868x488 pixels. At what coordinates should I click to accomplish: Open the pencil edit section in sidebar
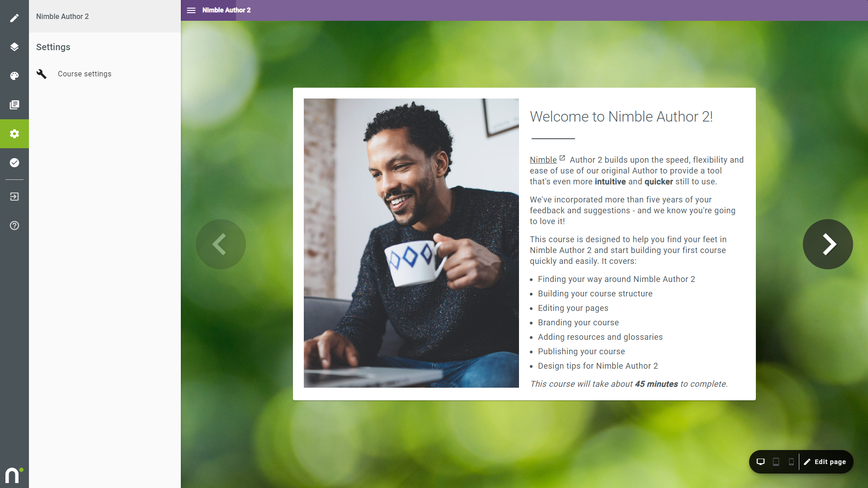14,18
